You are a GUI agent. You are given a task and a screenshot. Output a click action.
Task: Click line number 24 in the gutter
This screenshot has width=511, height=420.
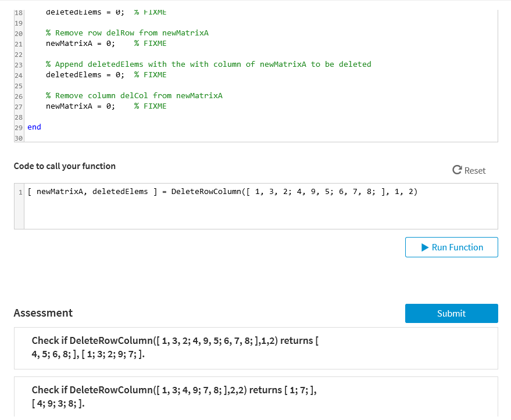click(x=18, y=74)
